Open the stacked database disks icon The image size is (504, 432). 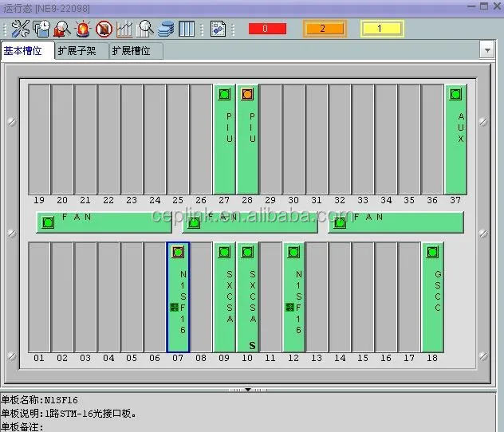[x=166, y=29]
